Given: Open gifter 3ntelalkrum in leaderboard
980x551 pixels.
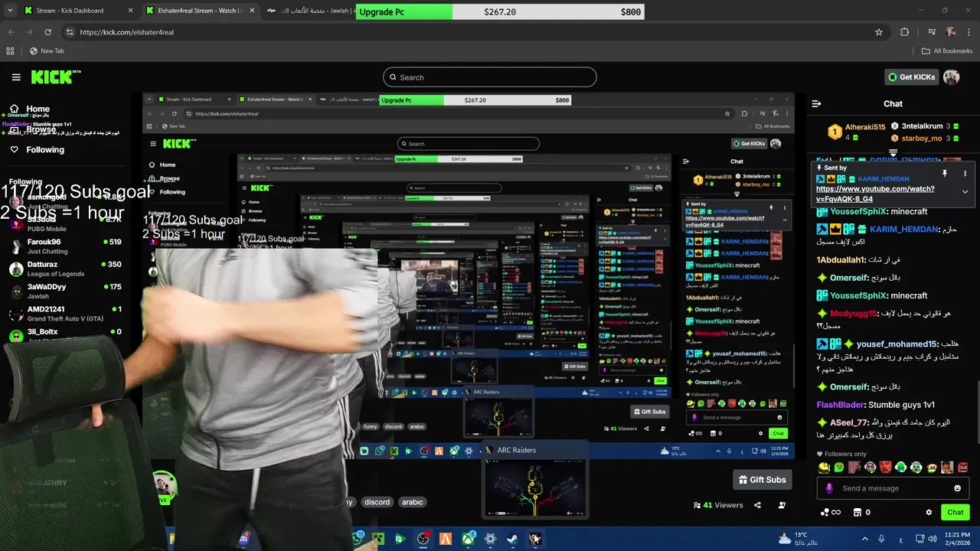Looking at the screenshot, I should 922,126.
